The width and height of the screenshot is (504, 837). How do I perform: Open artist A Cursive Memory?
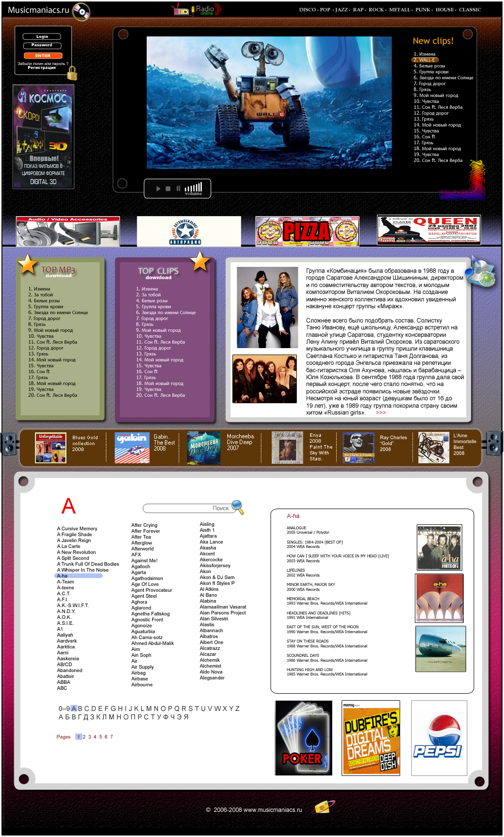coord(77,528)
